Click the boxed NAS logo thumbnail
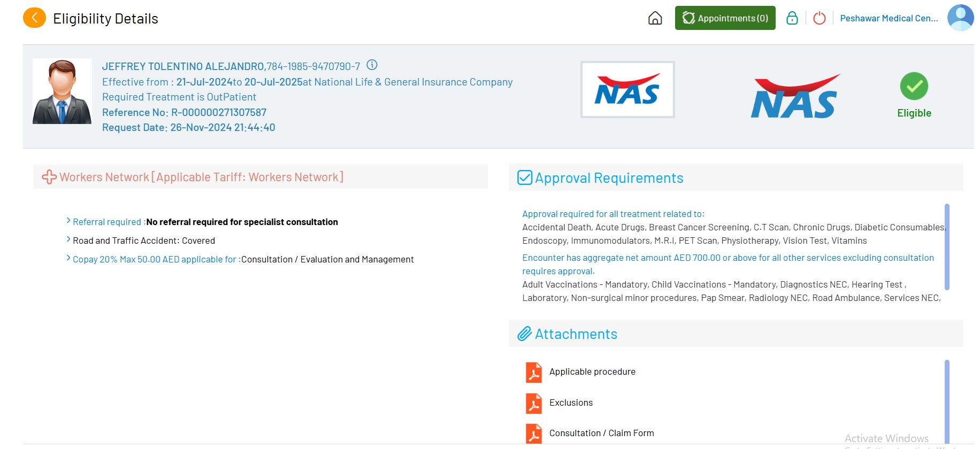 [627, 90]
